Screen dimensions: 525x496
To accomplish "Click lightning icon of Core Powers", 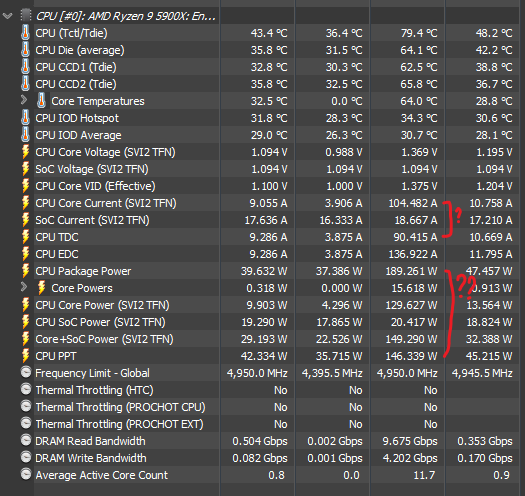I will click(41, 288).
